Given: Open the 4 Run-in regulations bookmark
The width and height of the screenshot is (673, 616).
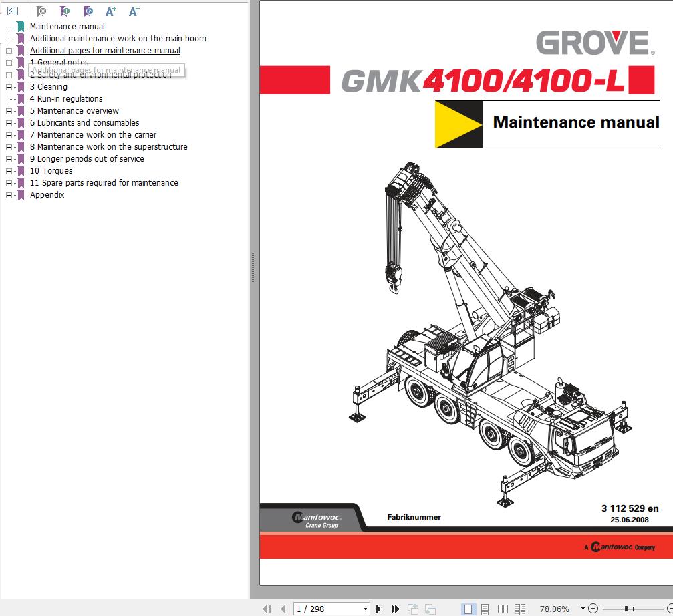Looking at the screenshot, I should pos(66,99).
